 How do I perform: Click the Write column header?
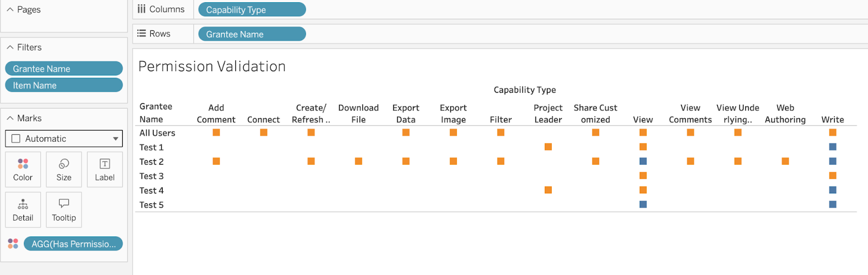(x=833, y=120)
